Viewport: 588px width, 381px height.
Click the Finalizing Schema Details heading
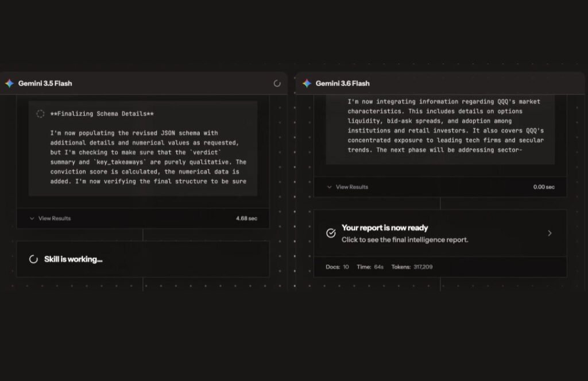coord(102,114)
